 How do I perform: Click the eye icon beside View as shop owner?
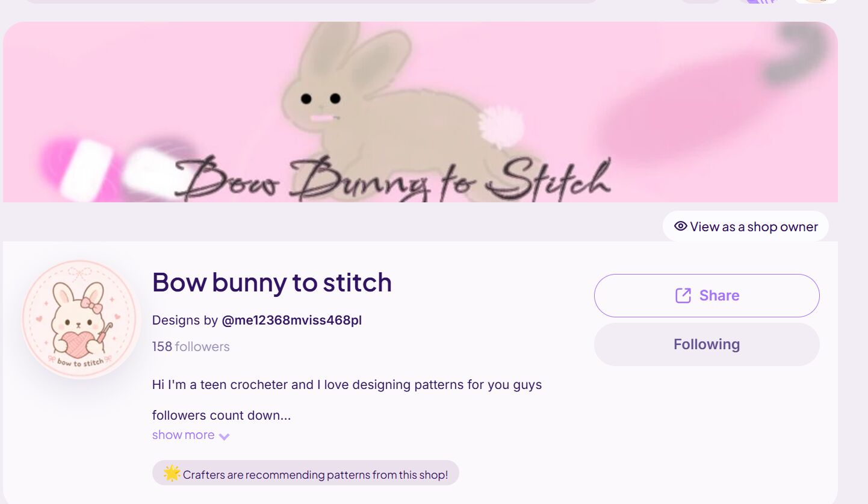pos(681,226)
